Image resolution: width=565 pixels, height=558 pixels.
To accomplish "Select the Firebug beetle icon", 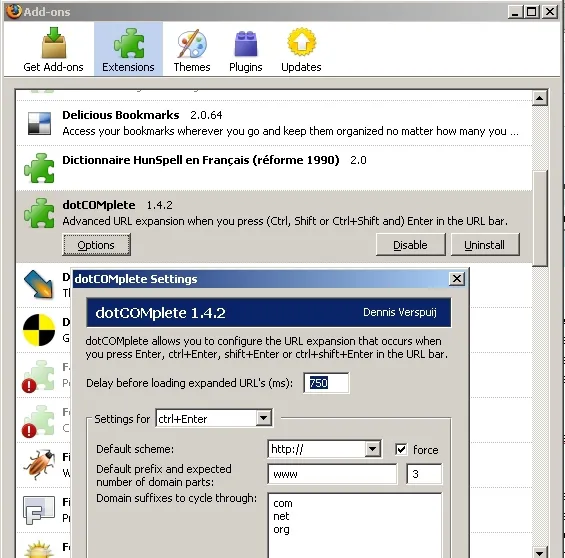I will click(x=39, y=464).
